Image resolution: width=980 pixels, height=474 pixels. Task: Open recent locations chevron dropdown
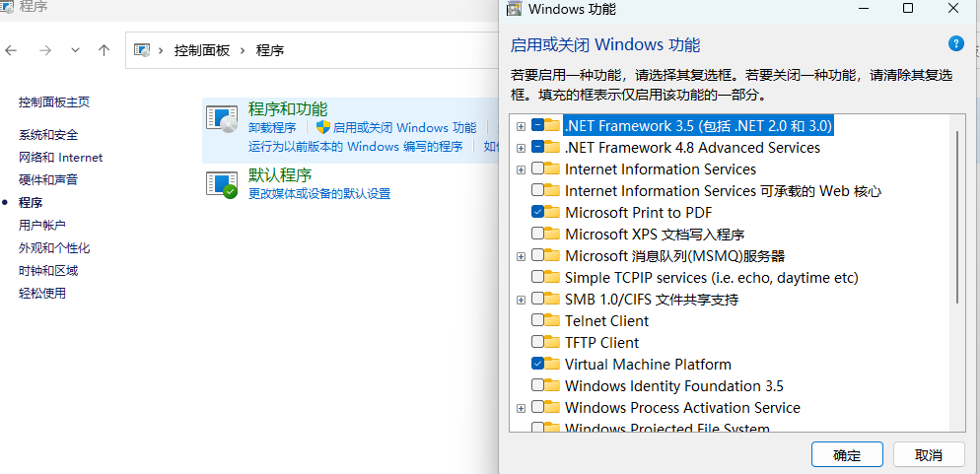(x=76, y=50)
